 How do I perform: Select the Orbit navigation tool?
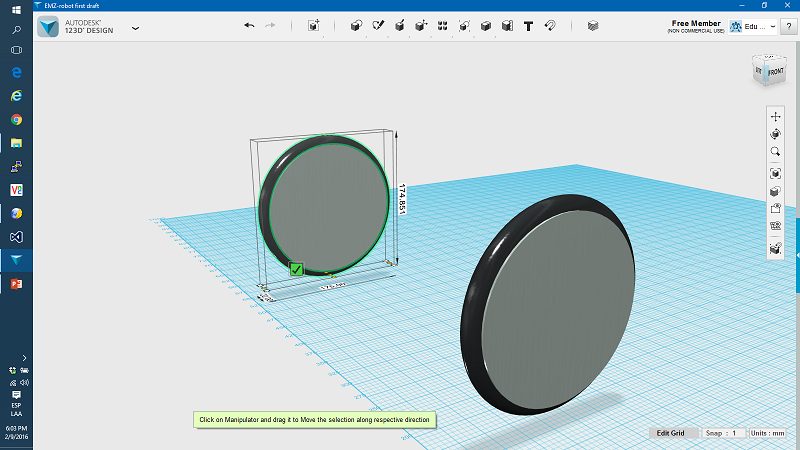tap(776, 134)
